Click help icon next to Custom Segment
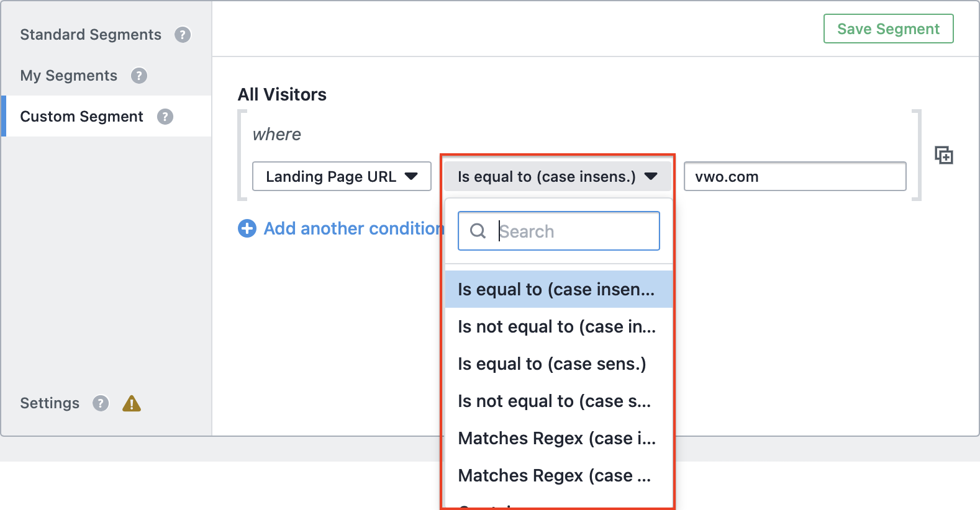This screenshot has width=980, height=510. click(165, 117)
